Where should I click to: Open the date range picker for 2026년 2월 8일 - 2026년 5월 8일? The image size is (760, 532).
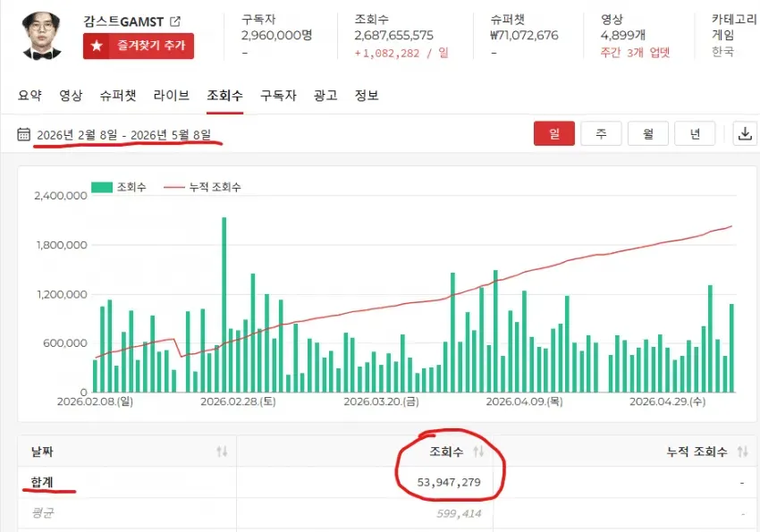tap(124, 135)
